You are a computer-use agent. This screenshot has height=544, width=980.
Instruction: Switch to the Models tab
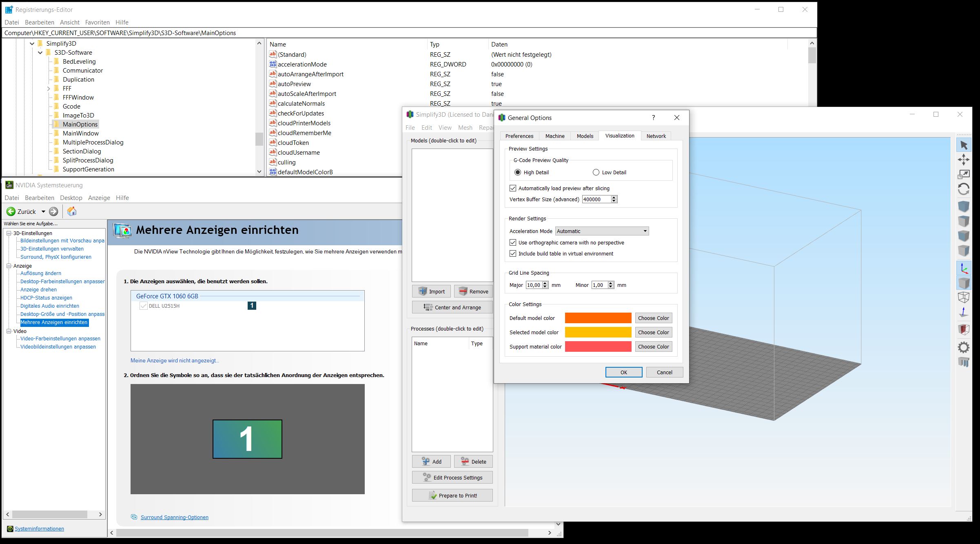(x=585, y=136)
